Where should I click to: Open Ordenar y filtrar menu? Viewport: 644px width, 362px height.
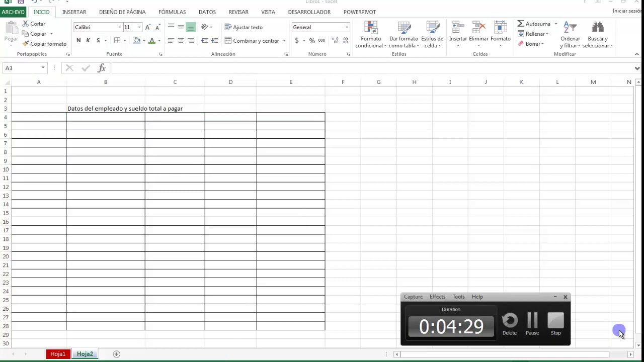point(570,35)
